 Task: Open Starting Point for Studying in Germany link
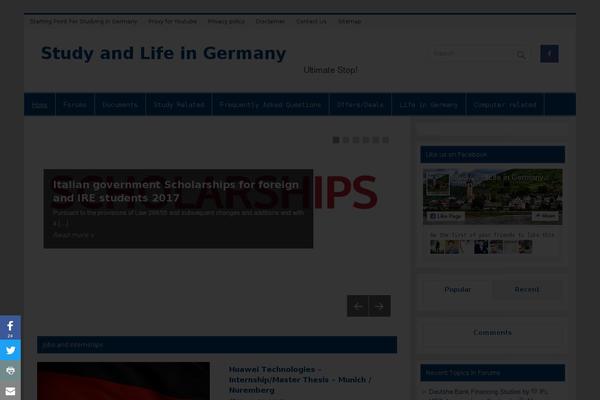[83, 21]
